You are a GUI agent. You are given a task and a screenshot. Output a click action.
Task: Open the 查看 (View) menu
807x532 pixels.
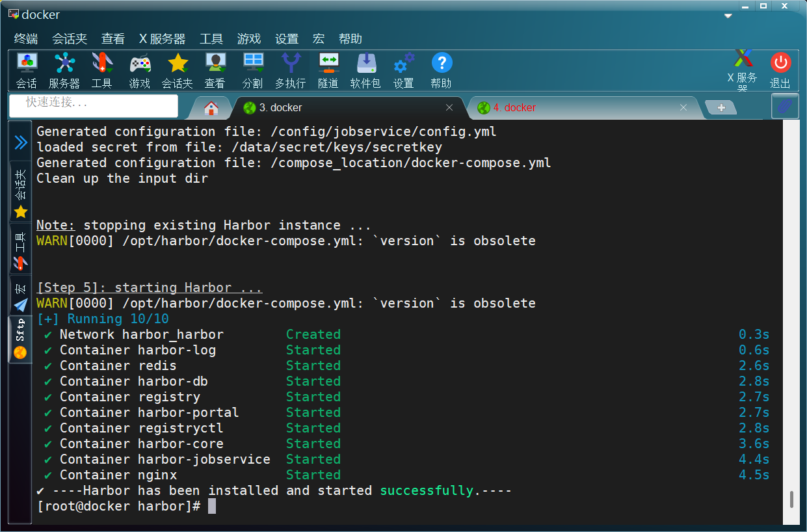pos(113,39)
